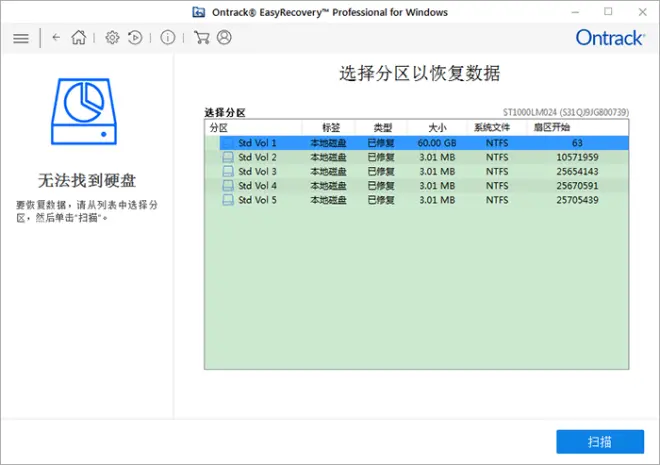Click the disk icon for Std Vol 4
The width and height of the screenshot is (660, 465).
[228, 186]
